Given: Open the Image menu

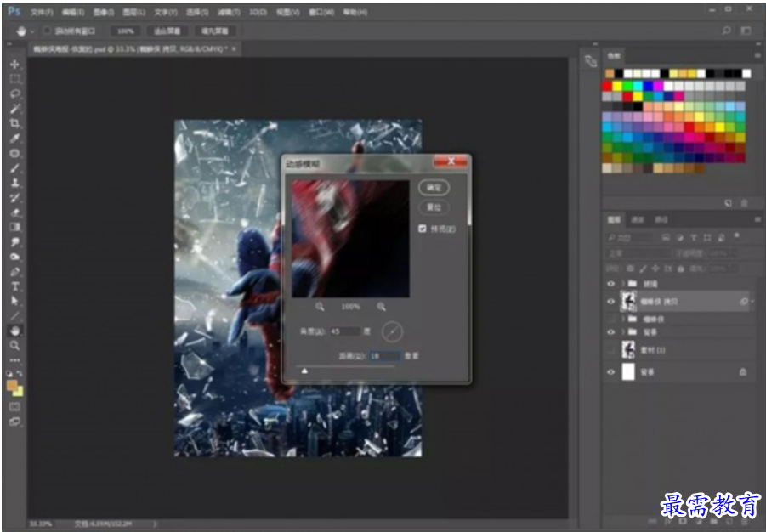Looking at the screenshot, I should [x=103, y=12].
